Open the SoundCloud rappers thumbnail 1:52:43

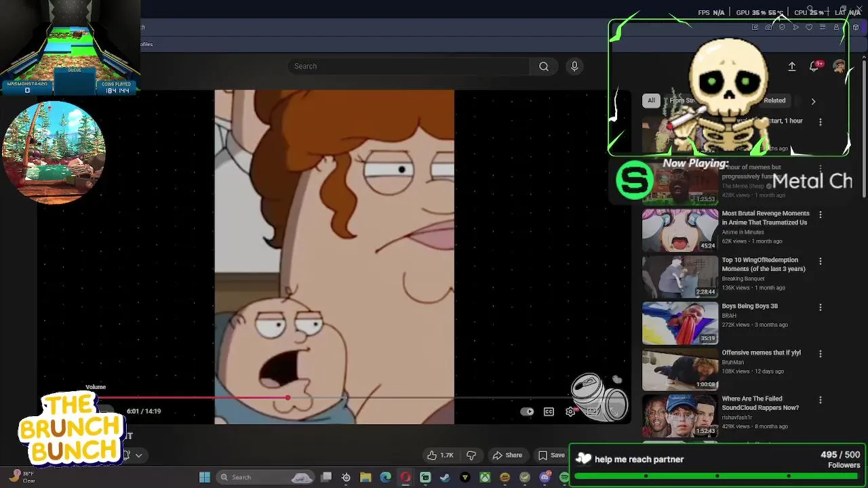pyautogui.click(x=679, y=415)
